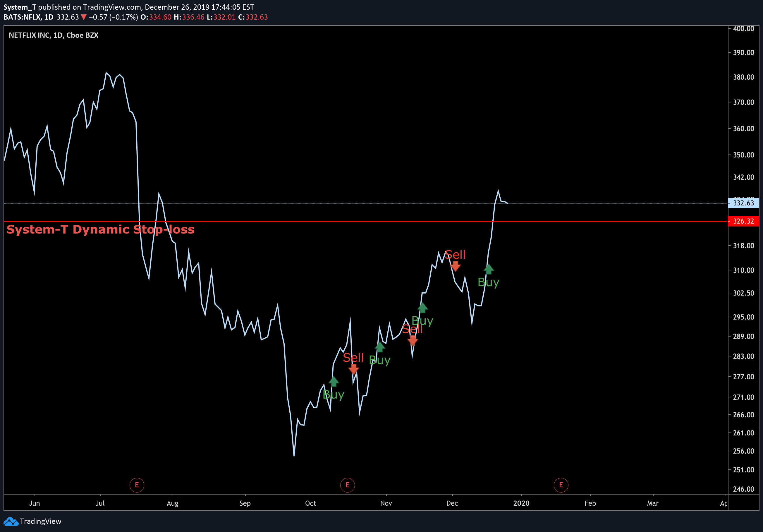Click the H:336.46 high value
This screenshot has height=532, width=763.
(x=189, y=17)
